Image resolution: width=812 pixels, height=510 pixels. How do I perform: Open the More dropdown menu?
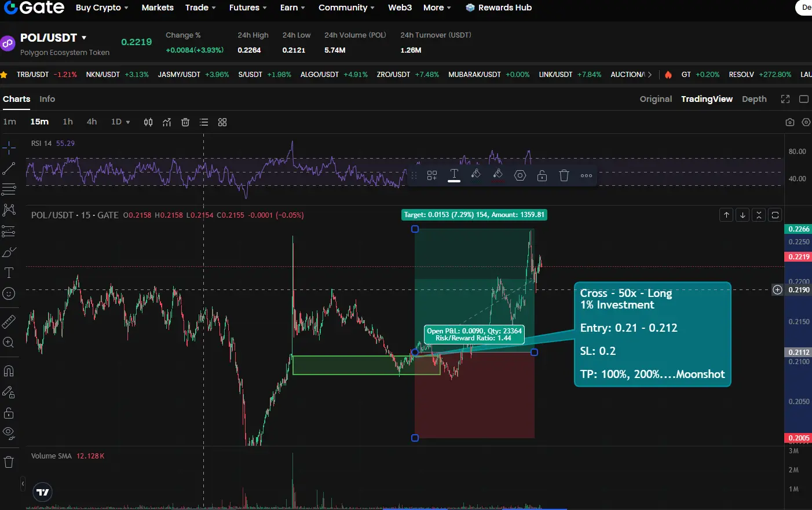click(x=437, y=8)
